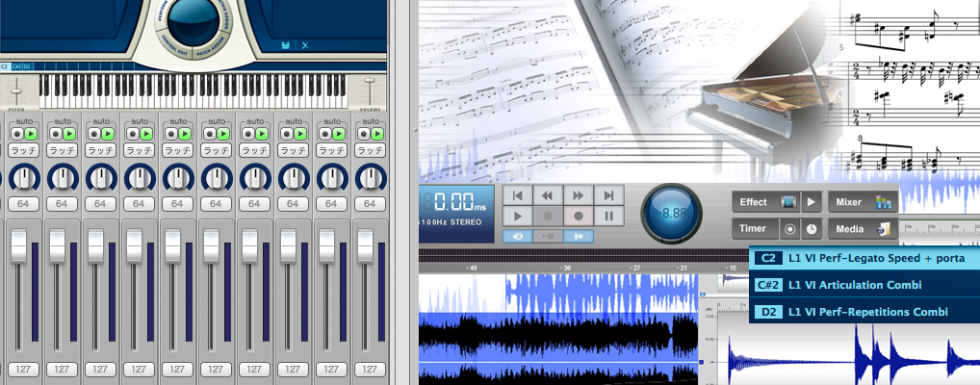Click the fader handle on rightmost mixer channel
This screenshot has height=385, width=980.
pos(366,245)
